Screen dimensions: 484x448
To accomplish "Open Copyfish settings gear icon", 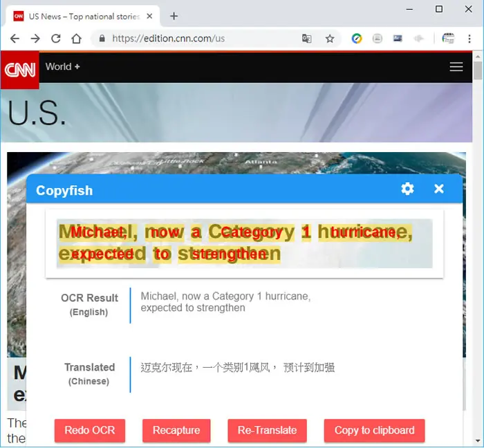I will 407,189.
